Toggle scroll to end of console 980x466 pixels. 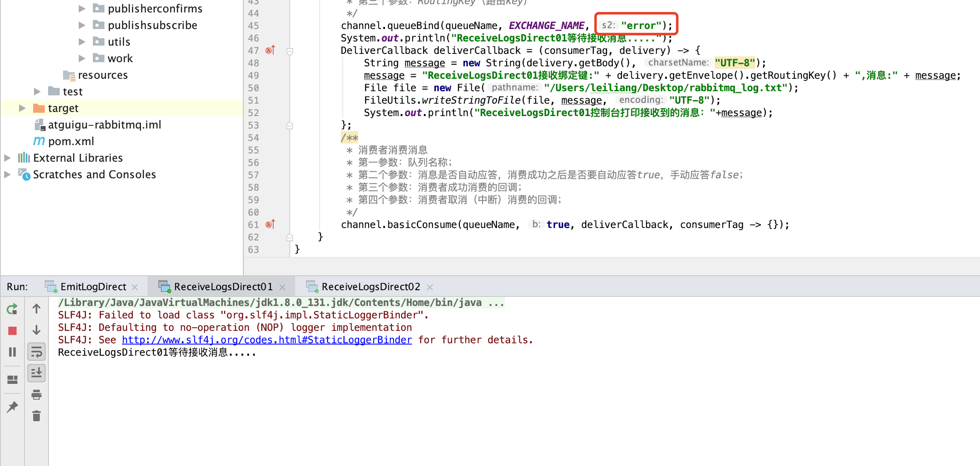pyautogui.click(x=36, y=373)
